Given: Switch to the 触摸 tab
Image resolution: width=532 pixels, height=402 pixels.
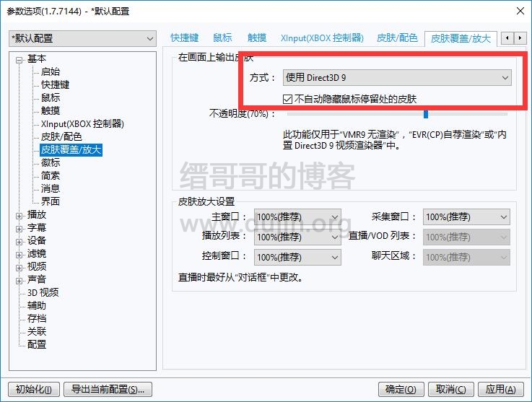Looking at the screenshot, I should click(x=257, y=38).
